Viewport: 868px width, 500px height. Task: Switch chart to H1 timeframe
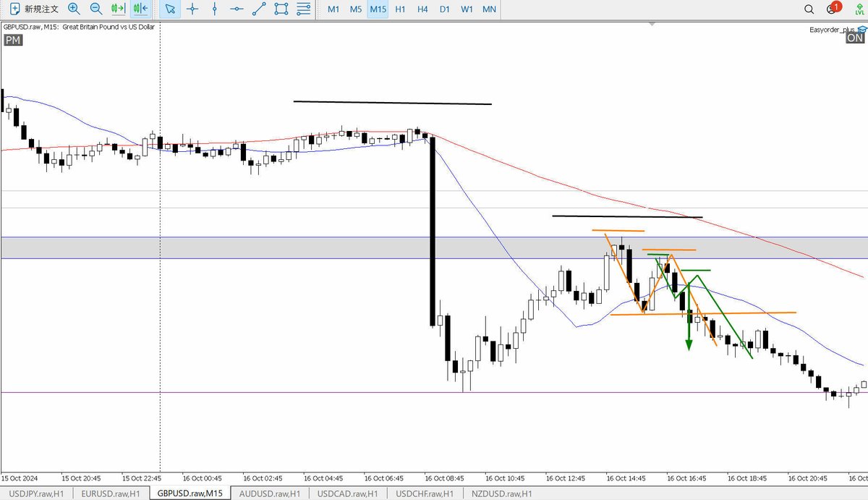click(400, 9)
